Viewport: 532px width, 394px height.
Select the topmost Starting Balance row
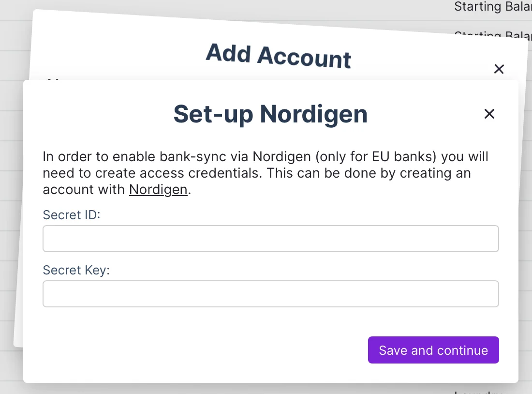[x=492, y=7]
